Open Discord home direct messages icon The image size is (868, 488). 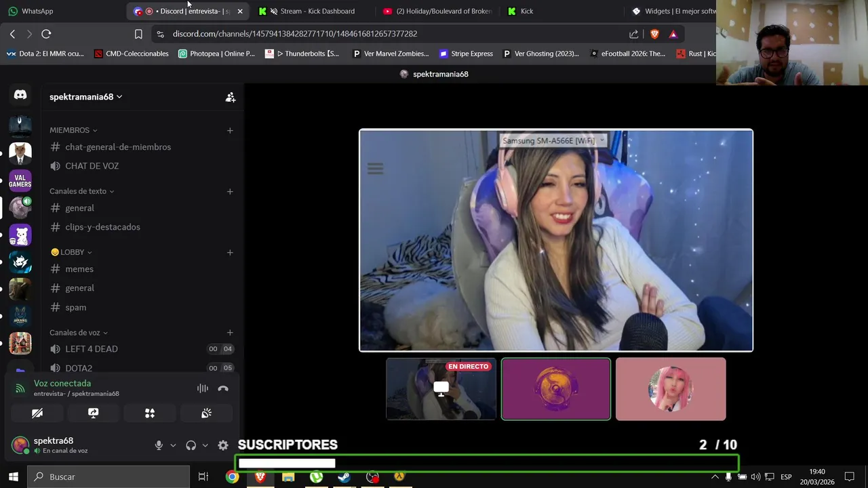point(20,96)
